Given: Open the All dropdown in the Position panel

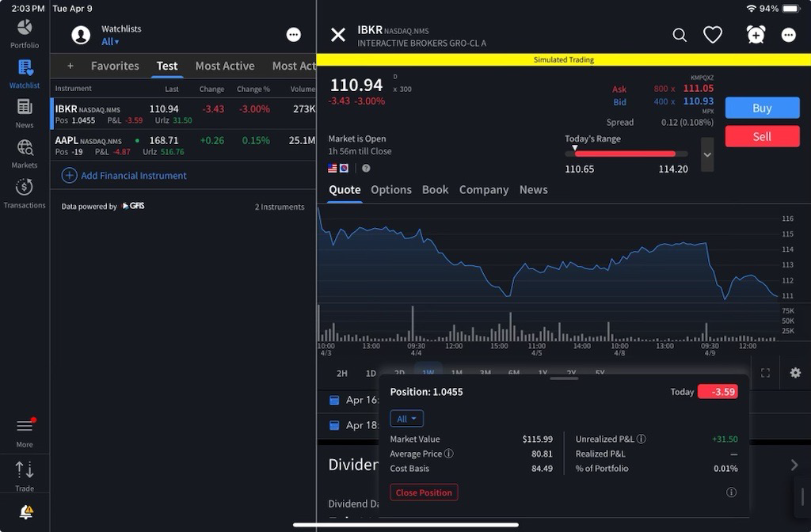Looking at the screenshot, I should [x=407, y=419].
